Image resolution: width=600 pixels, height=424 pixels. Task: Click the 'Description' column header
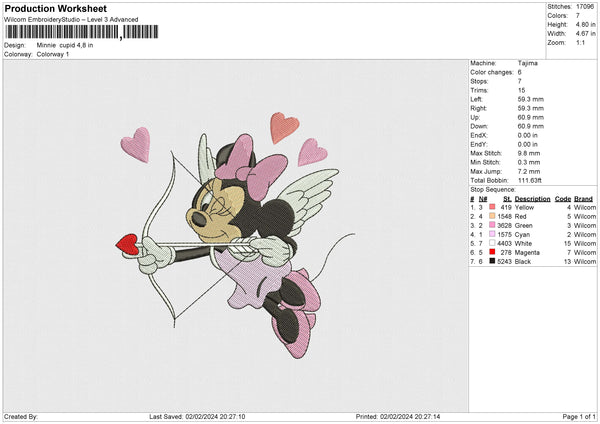[532, 199]
